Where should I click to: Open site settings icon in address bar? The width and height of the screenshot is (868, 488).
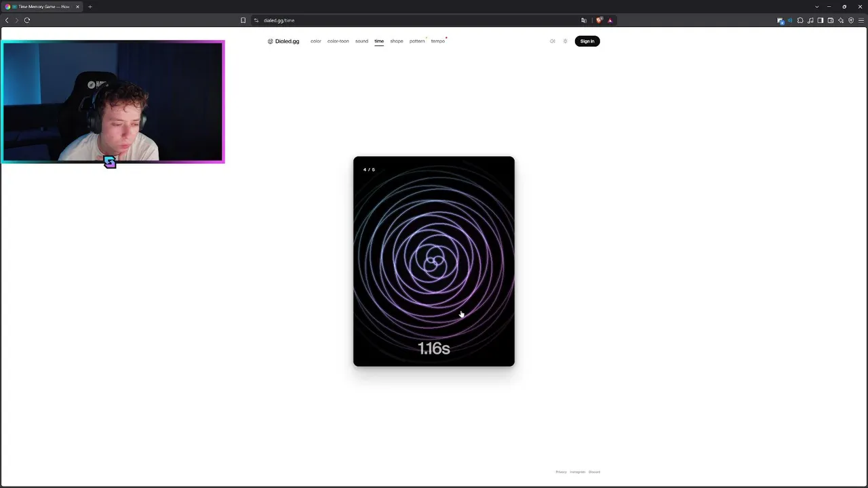point(256,20)
